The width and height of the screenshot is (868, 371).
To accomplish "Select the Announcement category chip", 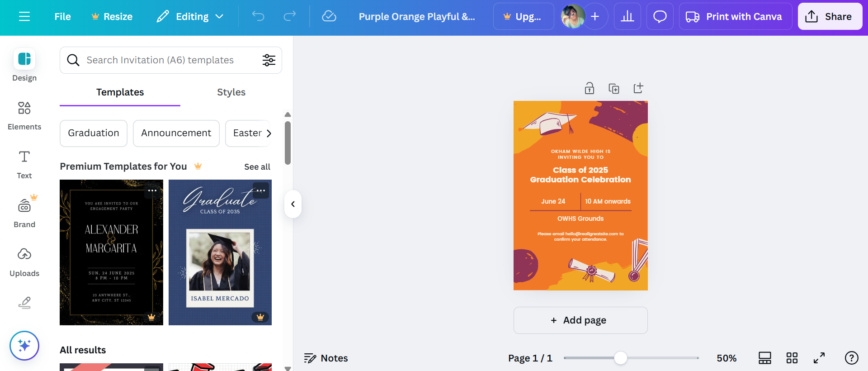I will (x=176, y=133).
